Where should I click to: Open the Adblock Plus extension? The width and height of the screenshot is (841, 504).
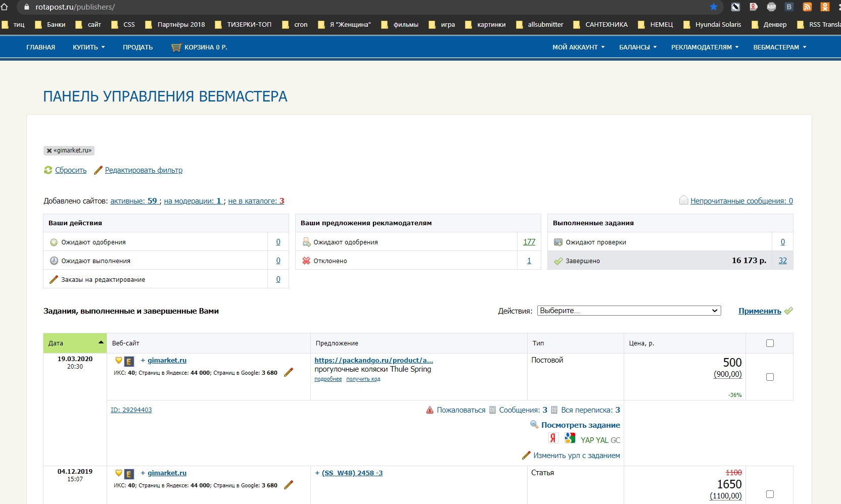pos(771,7)
